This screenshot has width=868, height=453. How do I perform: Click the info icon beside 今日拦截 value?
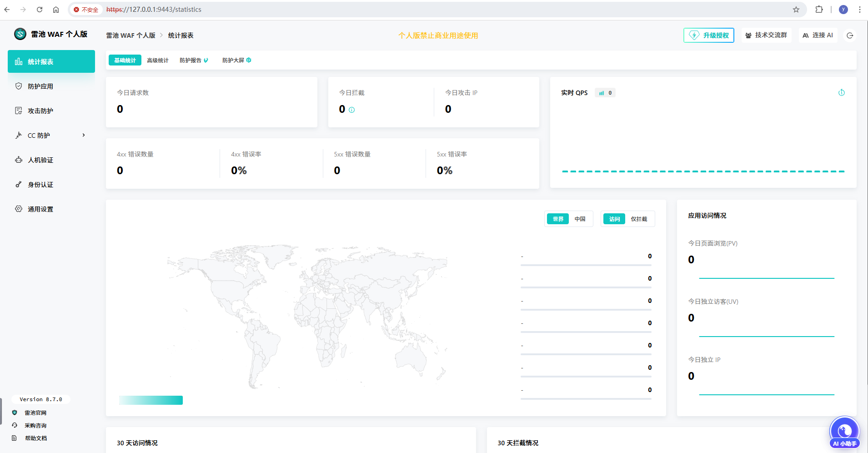pos(352,110)
